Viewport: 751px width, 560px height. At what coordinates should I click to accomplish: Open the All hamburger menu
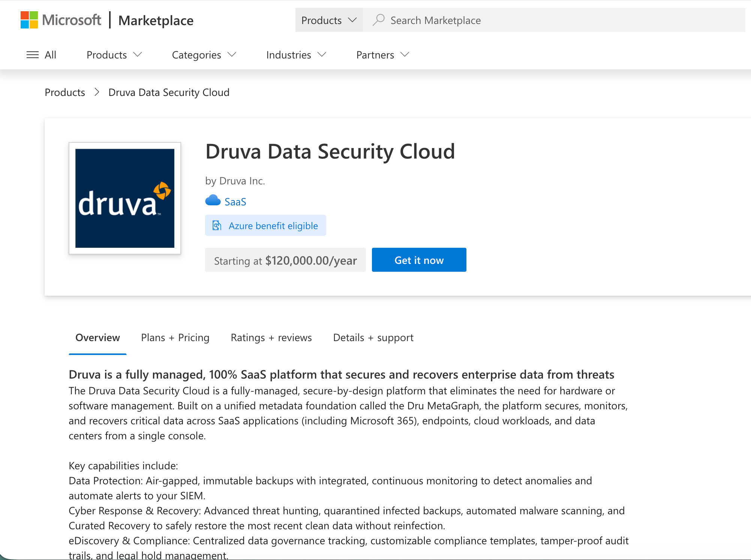coord(41,55)
